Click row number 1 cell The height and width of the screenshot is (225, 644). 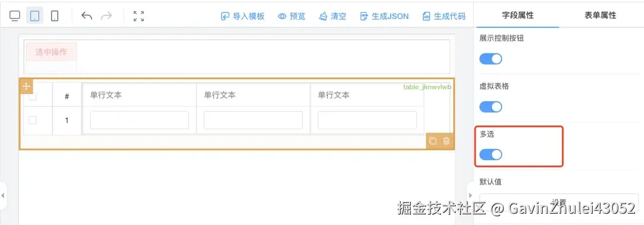point(67,120)
